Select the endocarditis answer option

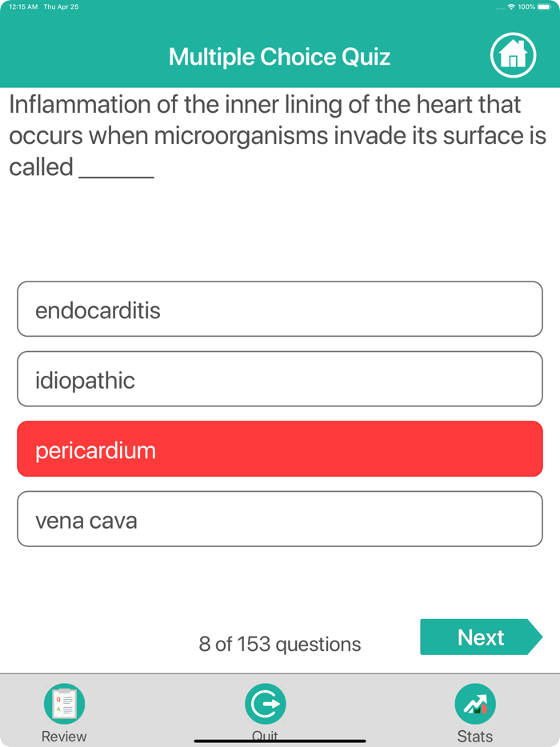279,309
